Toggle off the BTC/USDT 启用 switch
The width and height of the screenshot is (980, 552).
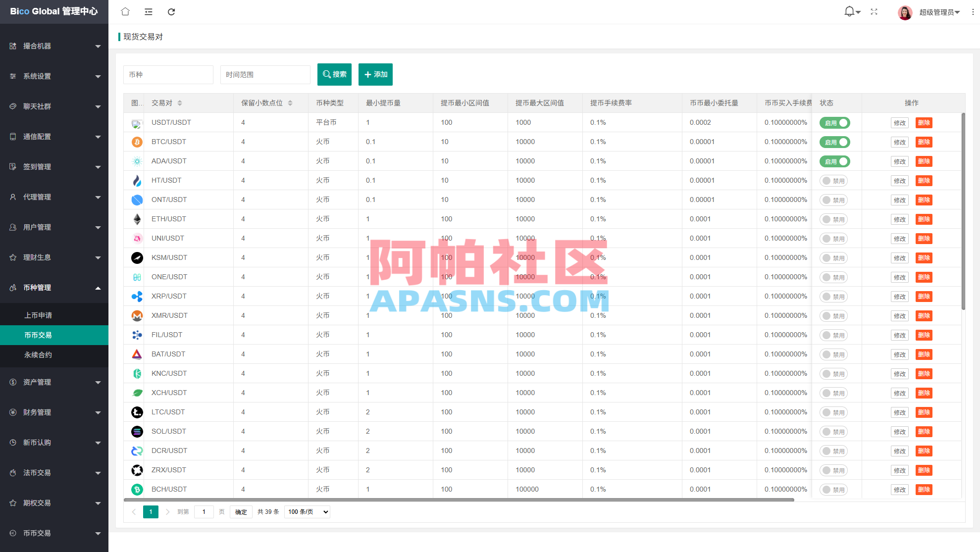[x=834, y=142]
